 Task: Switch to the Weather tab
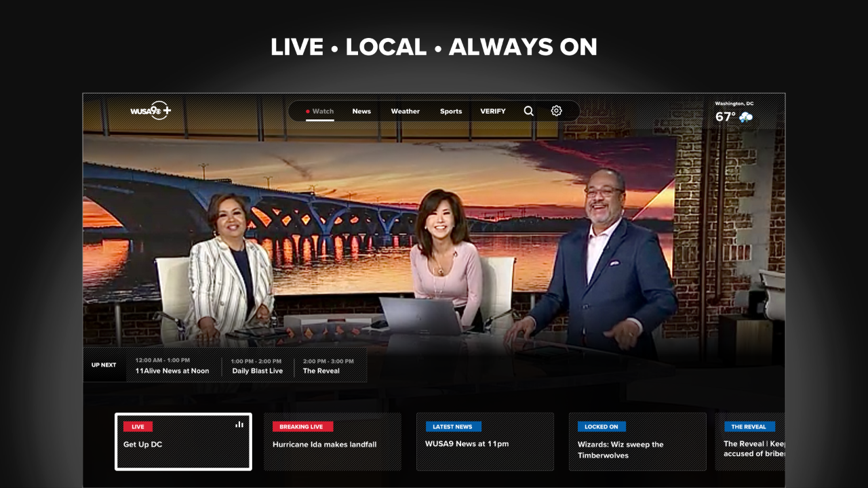point(405,111)
